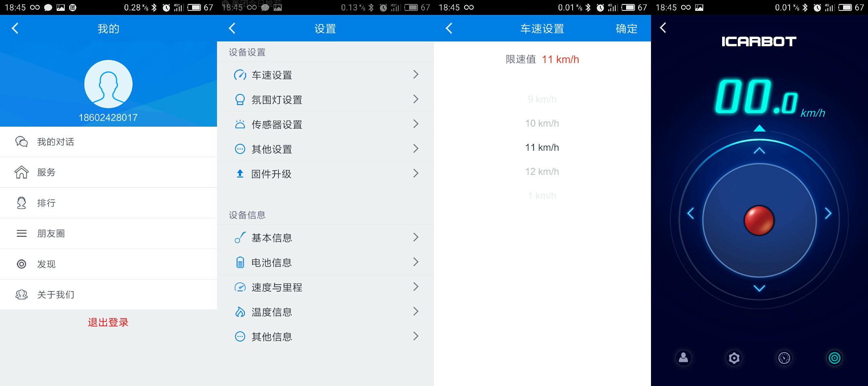The width and height of the screenshot is (868, 386).
Task: Tap the user profile icon on ICARBOT screen
Action: pos(684,358)
